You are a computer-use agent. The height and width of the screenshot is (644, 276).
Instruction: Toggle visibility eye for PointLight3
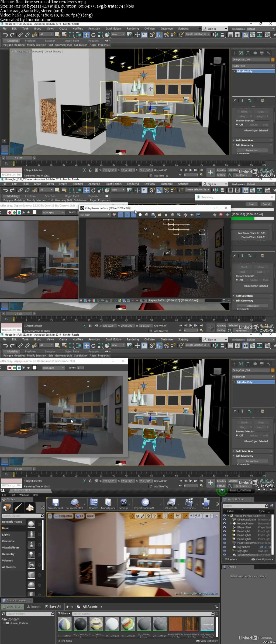point(224,539)
